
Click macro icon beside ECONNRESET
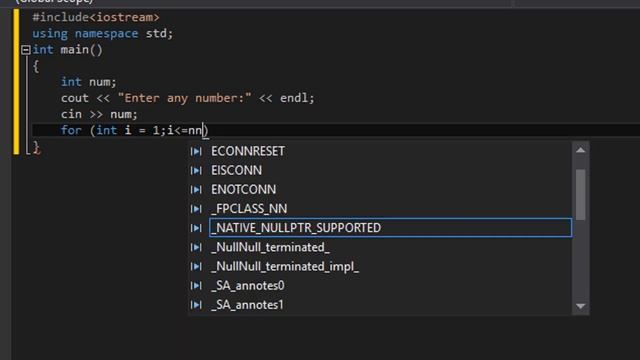196,151
